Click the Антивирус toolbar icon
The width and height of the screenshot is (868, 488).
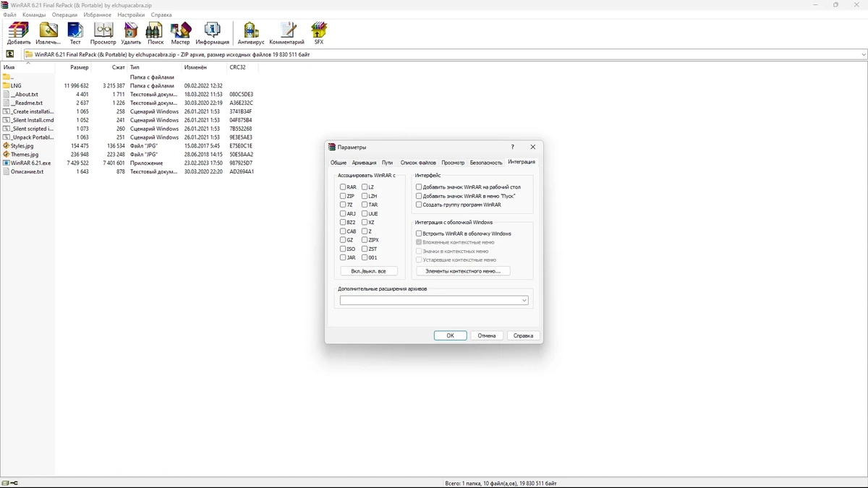(251, 30)
